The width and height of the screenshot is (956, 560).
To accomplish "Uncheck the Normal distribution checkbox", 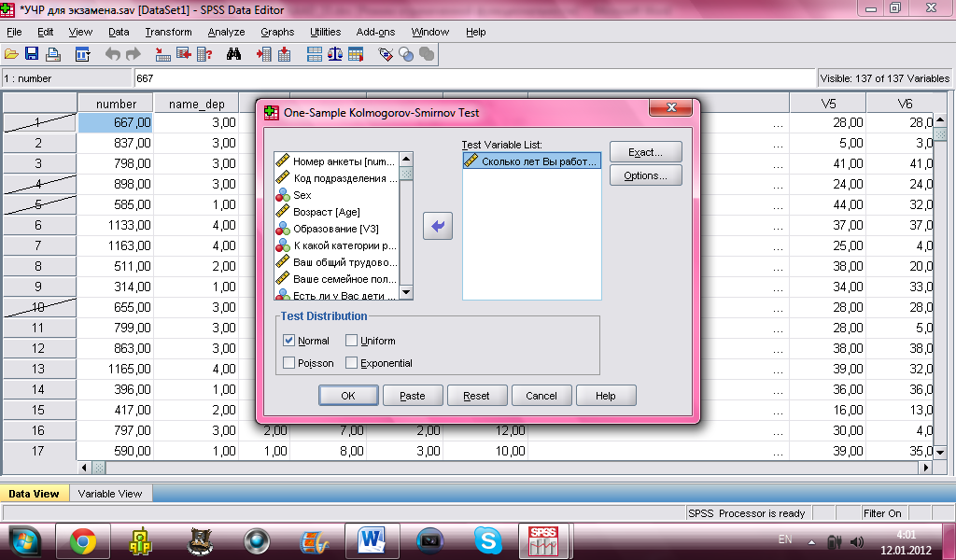I will [x=289, y=341].
